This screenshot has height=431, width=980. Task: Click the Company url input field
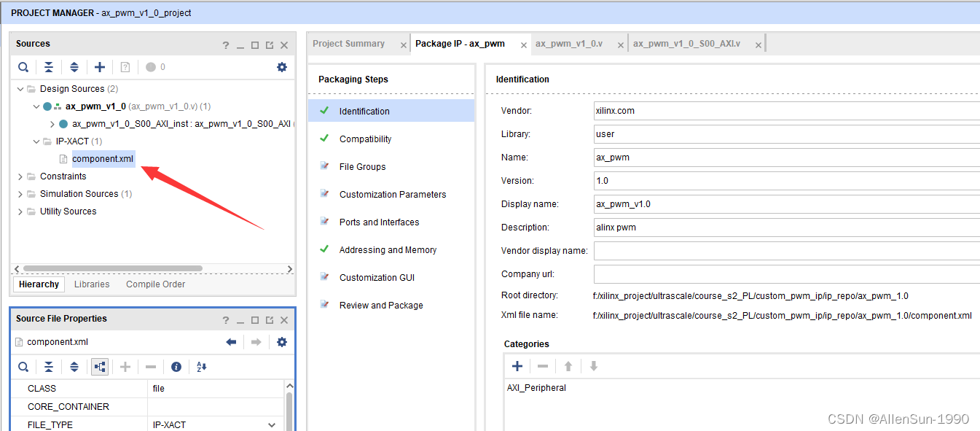tap(787, 274)
